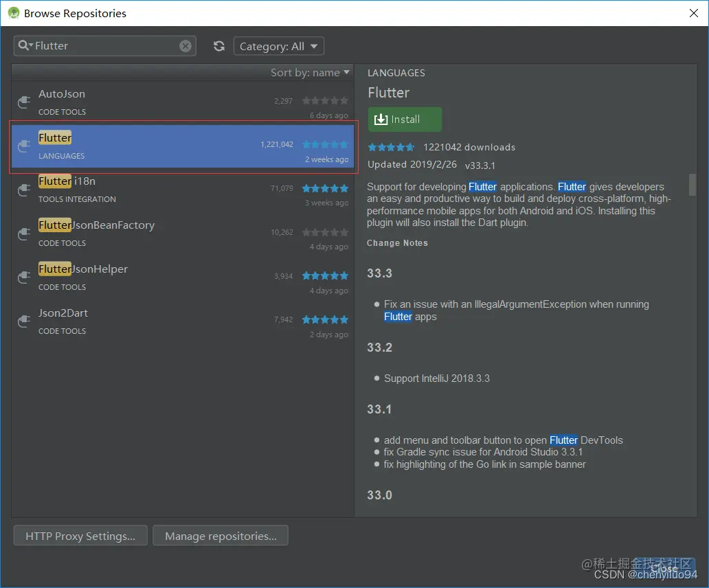Click the 1,221,042 download count

click(x=277, y=144)
